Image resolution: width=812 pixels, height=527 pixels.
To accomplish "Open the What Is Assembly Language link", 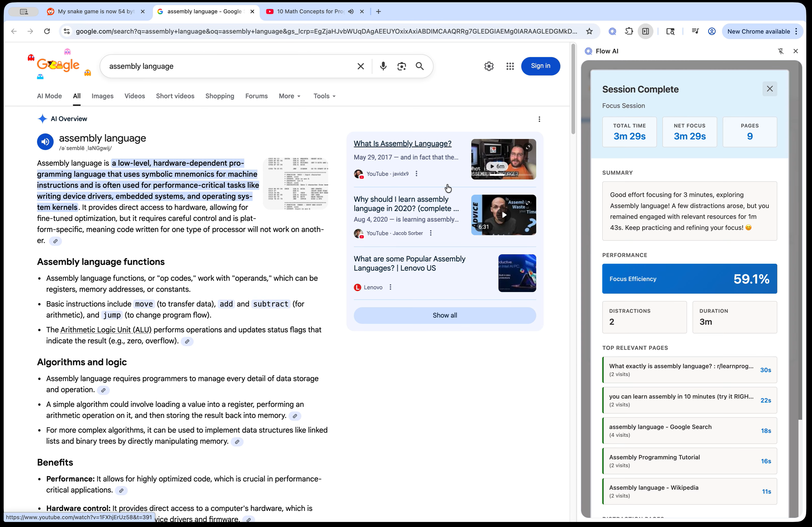I will (402, 144).
